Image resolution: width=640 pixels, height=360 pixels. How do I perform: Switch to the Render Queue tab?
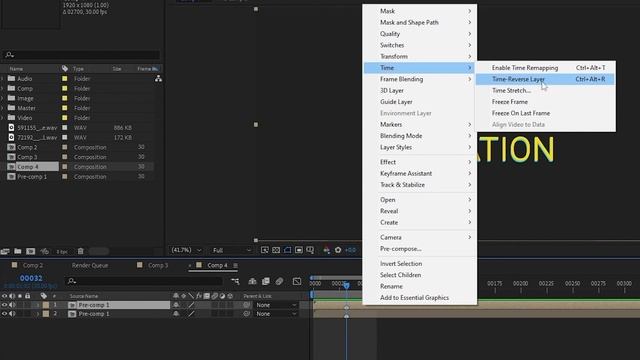click(x=90, y=265)
